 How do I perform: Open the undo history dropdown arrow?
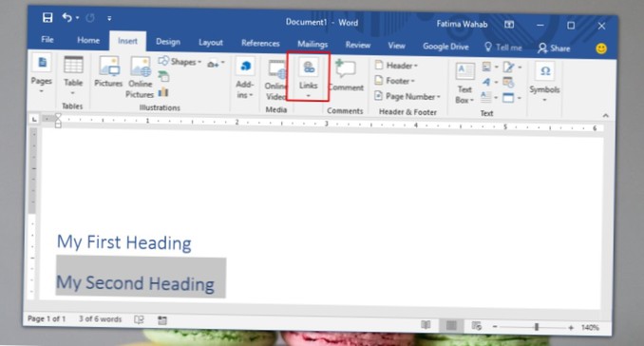coord(77,18)
